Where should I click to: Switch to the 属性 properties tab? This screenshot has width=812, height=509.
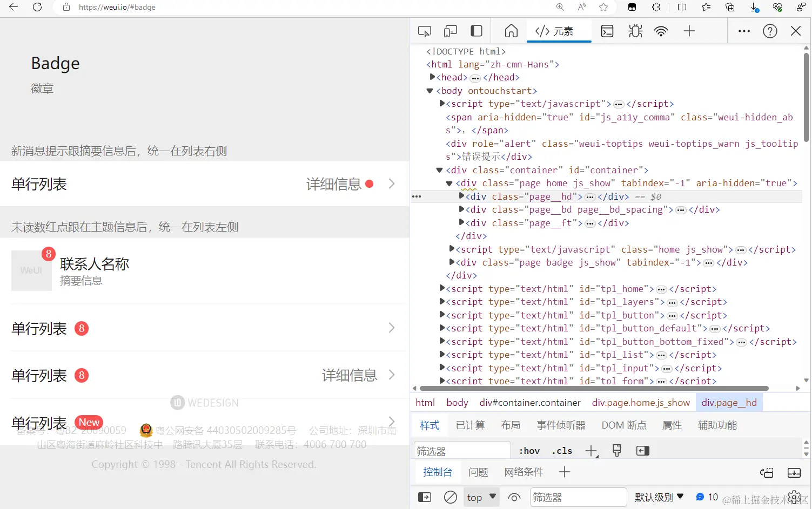(672, 425)
